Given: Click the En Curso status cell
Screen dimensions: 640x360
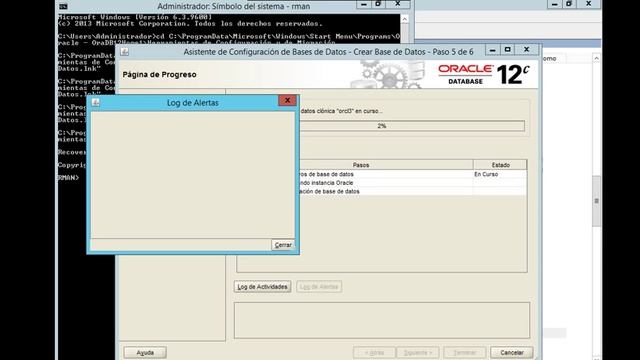Looking at the screenshot, I should pyautogui.click(x=500, y=174).
